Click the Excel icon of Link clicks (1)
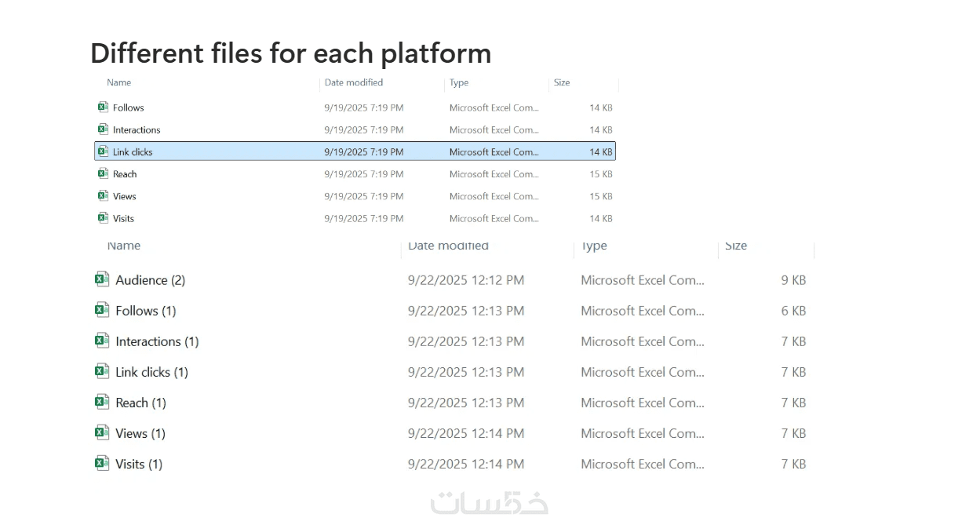This screenshot has width=980, height=525. [x=102, y=371]
